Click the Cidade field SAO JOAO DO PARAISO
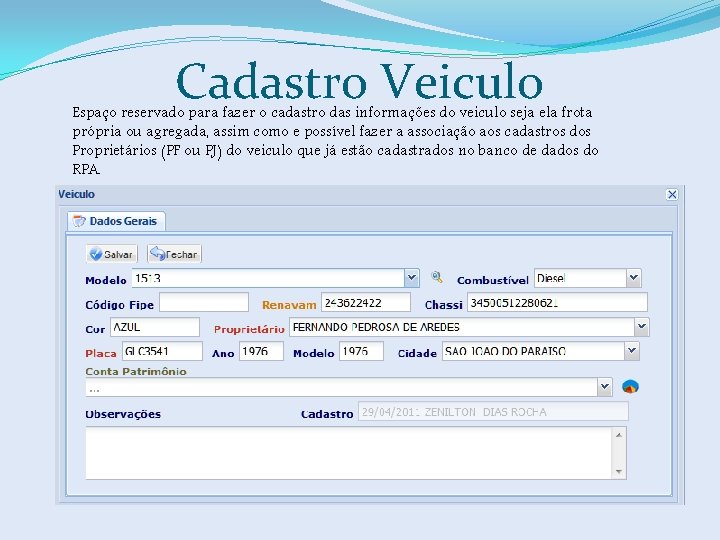Screen dimensions: 720x540 coord(534,351)
